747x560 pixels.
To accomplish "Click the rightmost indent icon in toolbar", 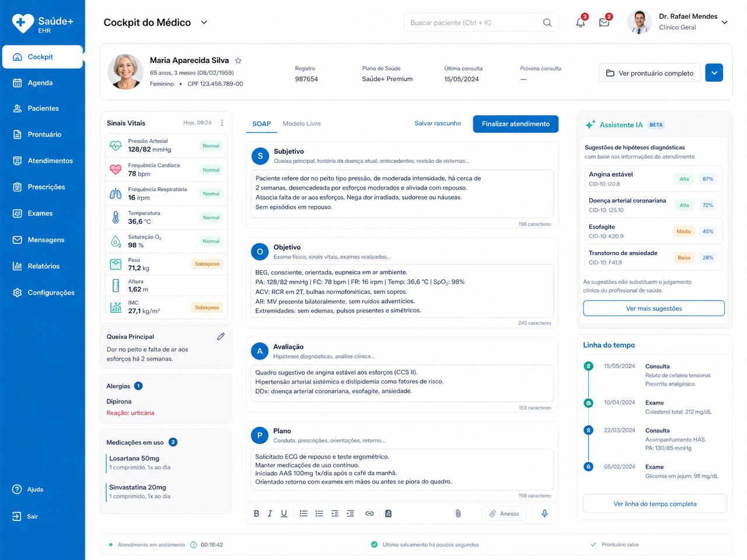I will click(350, 513).
